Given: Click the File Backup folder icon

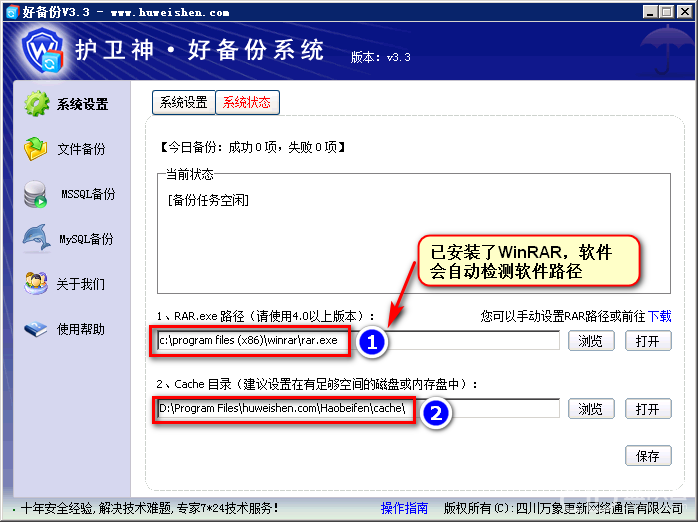Looking at the screenshot, I should click(36, 149).
